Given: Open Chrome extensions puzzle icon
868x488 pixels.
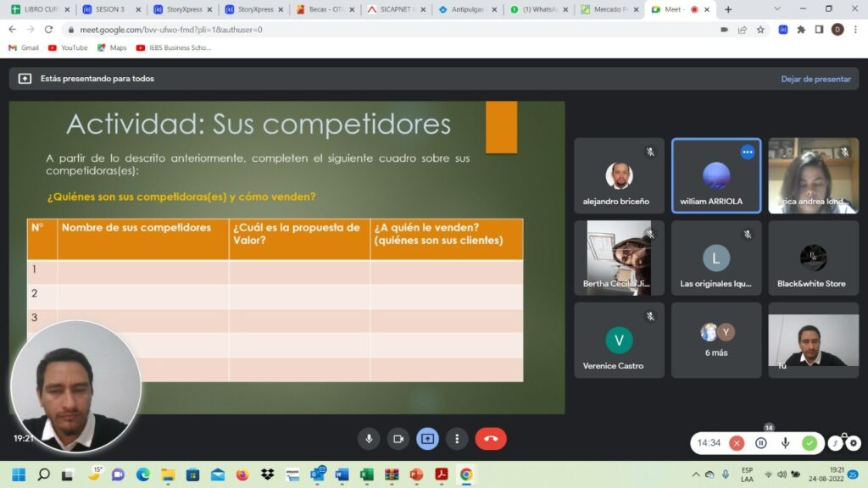Looking at the screenshot, I should point(801,29).
